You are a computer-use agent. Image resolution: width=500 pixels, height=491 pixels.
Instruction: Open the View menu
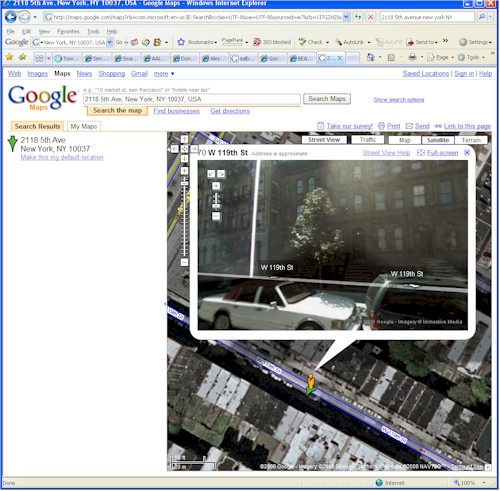click(44, 31)
